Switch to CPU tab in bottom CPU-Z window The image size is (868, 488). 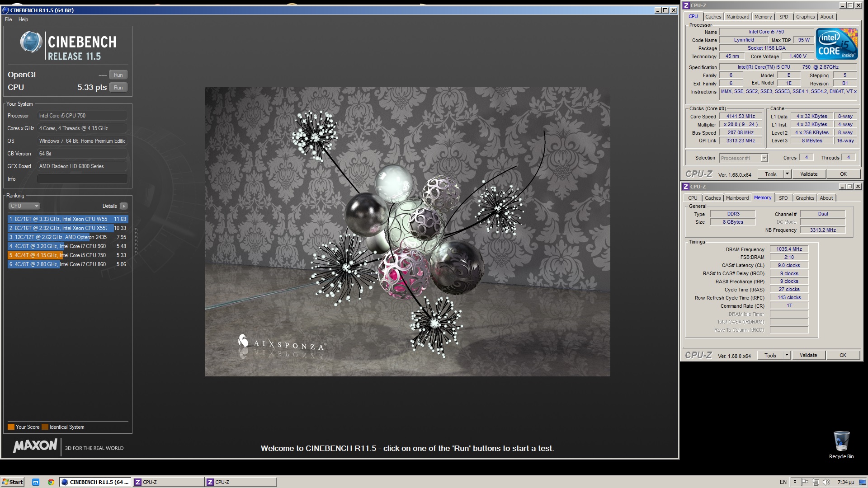(x=693, y=198)
